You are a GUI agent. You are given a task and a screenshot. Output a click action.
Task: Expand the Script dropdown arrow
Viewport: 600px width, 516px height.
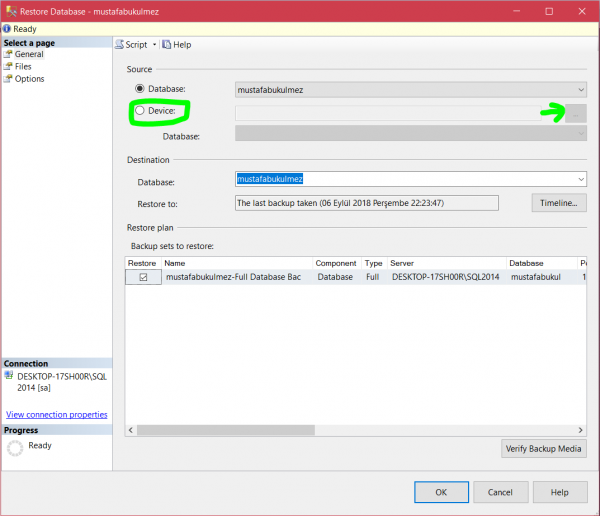pos(155,45)
